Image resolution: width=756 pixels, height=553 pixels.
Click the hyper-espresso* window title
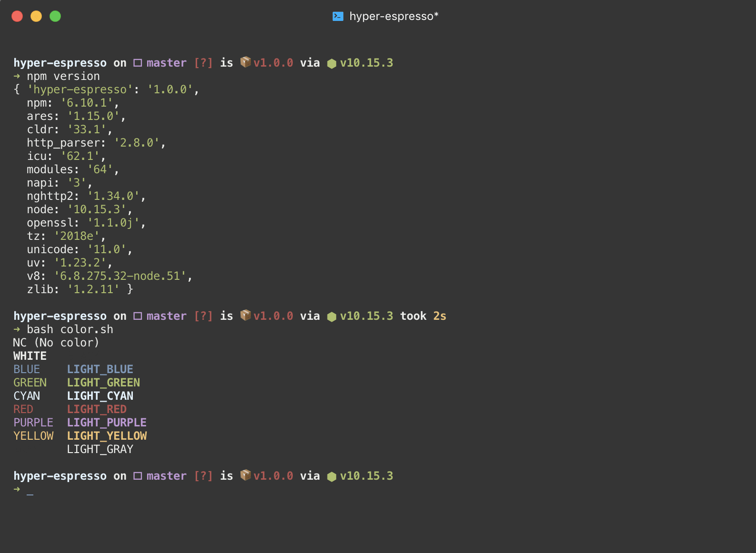pos(394,16)
